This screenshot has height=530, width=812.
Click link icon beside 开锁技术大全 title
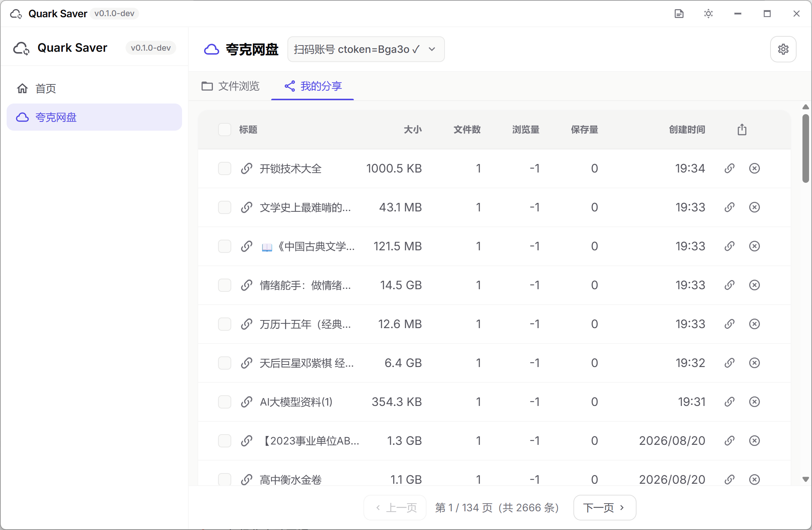point(247,168)
